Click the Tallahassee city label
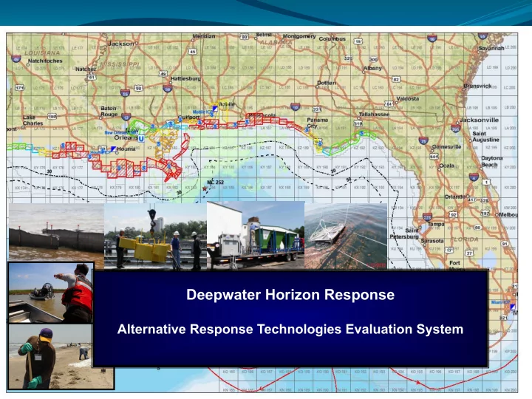Screen dimensions: 532x399 [374, 115]
